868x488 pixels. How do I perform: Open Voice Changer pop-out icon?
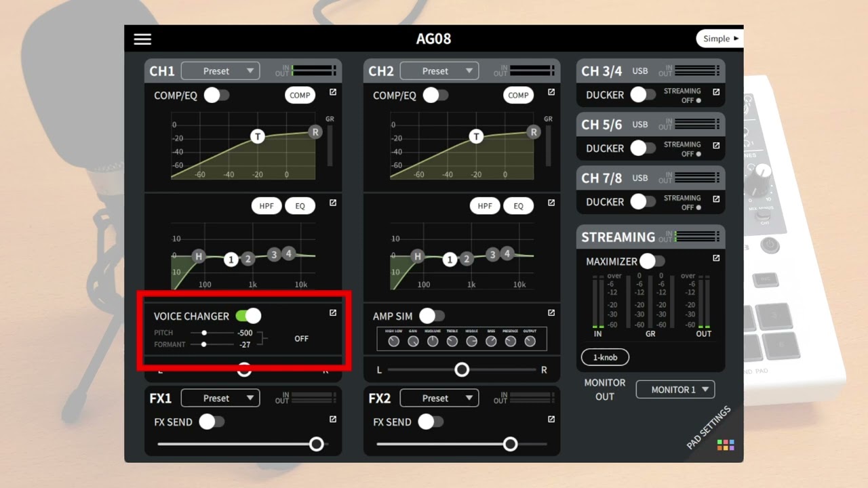[333, 312]
